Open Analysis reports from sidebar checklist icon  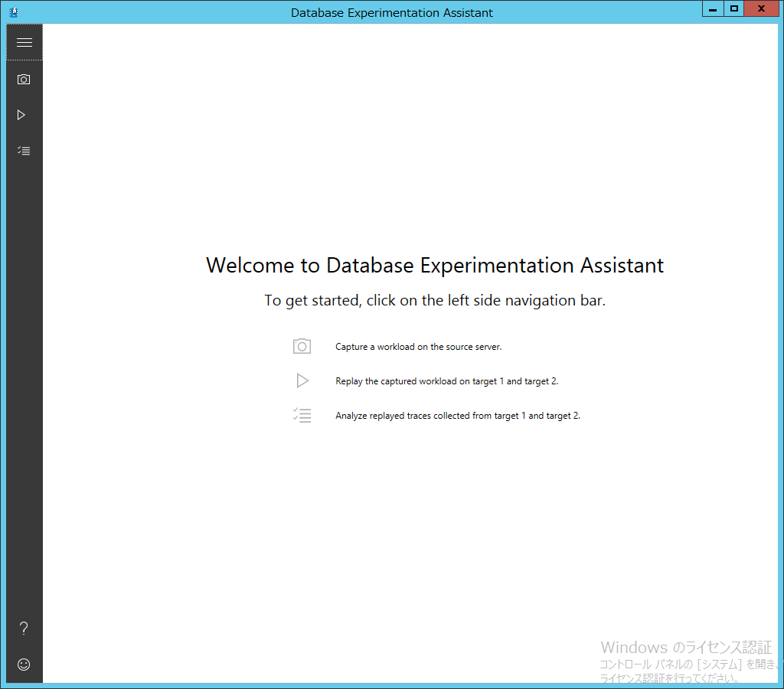coord(24,151)
